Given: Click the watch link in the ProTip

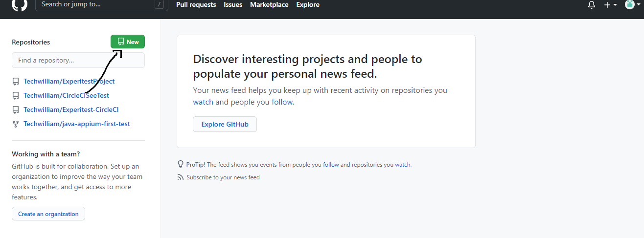Looking at the screenshot, I should pyautogui.click(x=403, y=165).
